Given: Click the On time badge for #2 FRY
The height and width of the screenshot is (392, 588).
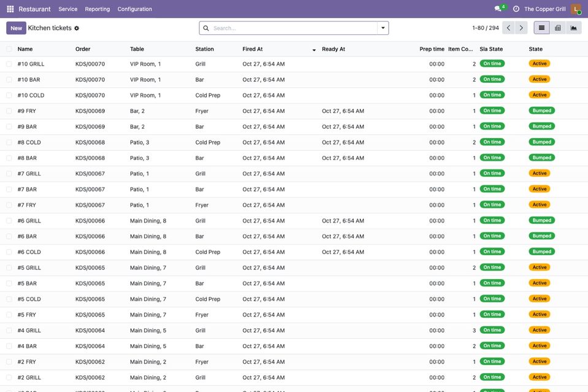Looking at the screenshot, I should 492,361.
